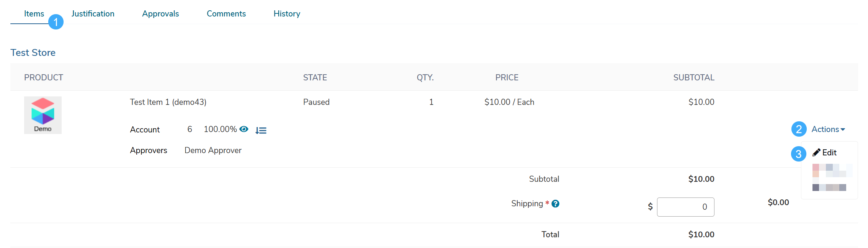
Task: Click the Demo Approver name
Action: [x=213, y=150]
